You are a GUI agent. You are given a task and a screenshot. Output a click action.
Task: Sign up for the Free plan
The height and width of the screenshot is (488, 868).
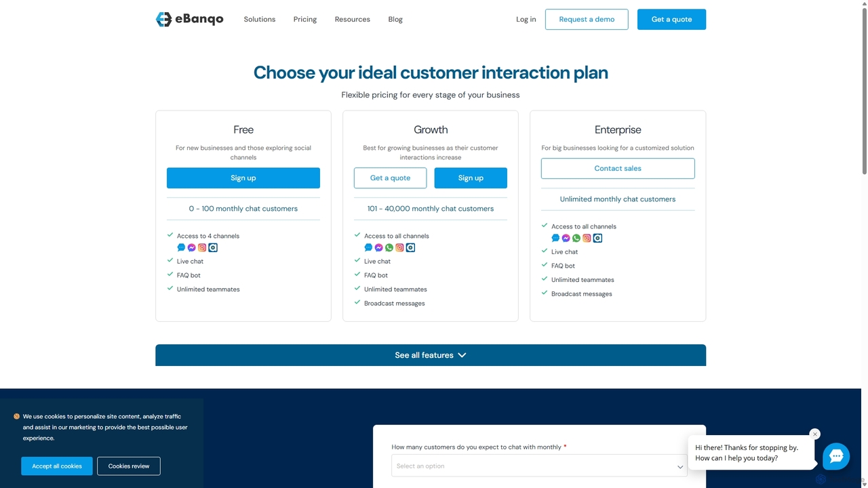point(243,178)
